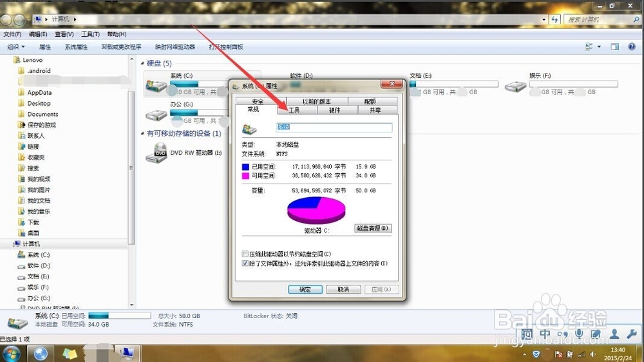This screenshot has width=644, height=362.
Task: Open the 帮助(H) menu
Action: point(117,34)
